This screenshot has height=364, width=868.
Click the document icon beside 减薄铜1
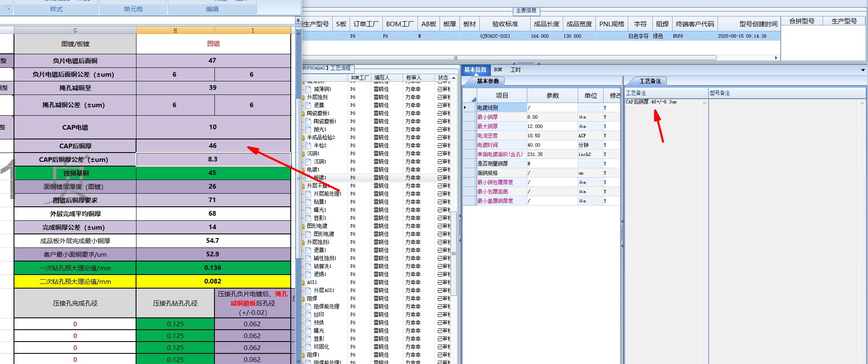coord(308,89)
